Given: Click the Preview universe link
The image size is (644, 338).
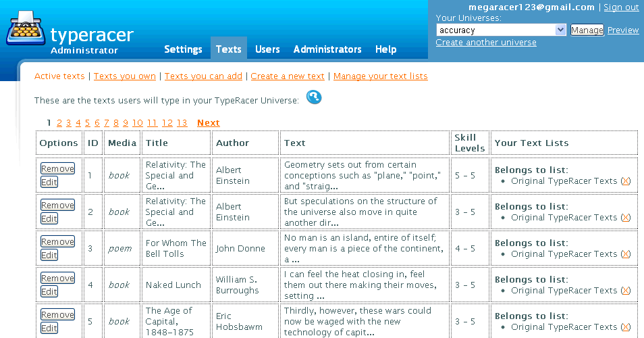Looking at the screenshot, I should (622, 30).
